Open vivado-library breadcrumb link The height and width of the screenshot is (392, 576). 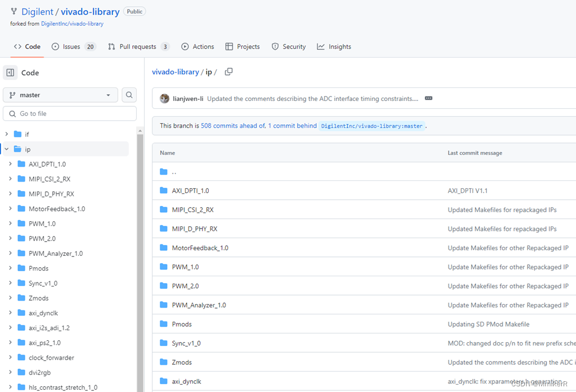click(175, 72)
